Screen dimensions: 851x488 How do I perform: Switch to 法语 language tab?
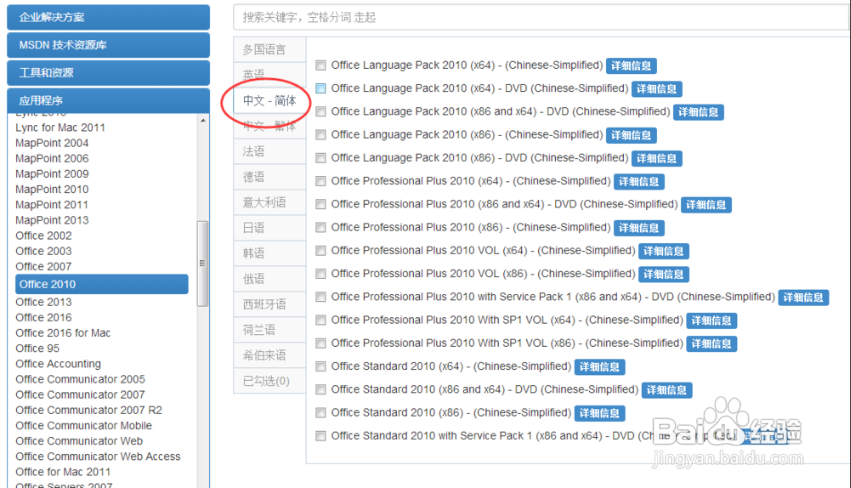[270, 151]
